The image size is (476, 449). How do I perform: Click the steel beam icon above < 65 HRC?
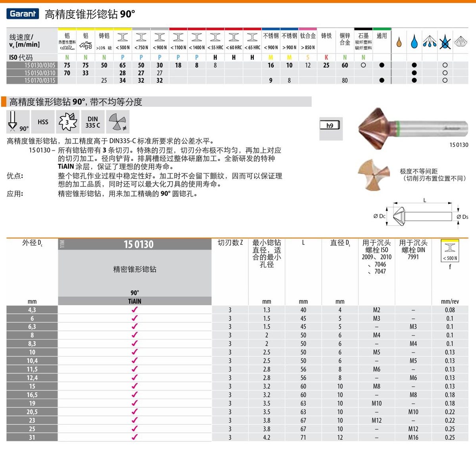click(x=252, y=37)
